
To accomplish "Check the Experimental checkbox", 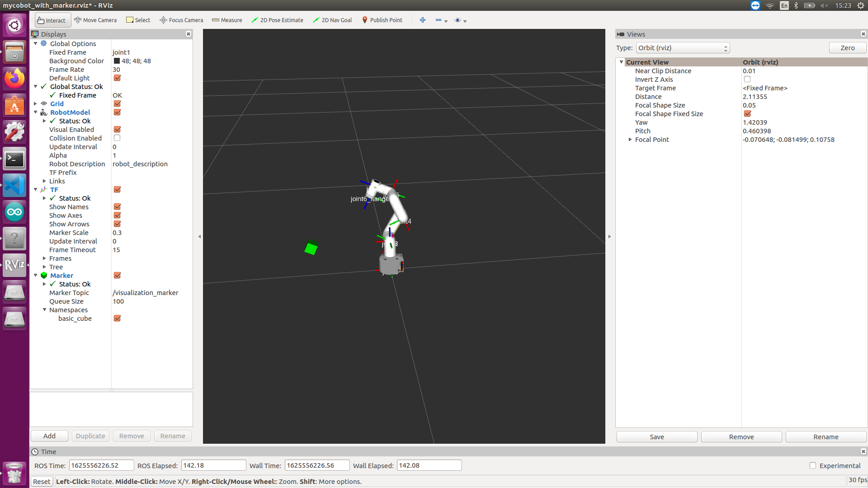I will [x=812, y=465].
